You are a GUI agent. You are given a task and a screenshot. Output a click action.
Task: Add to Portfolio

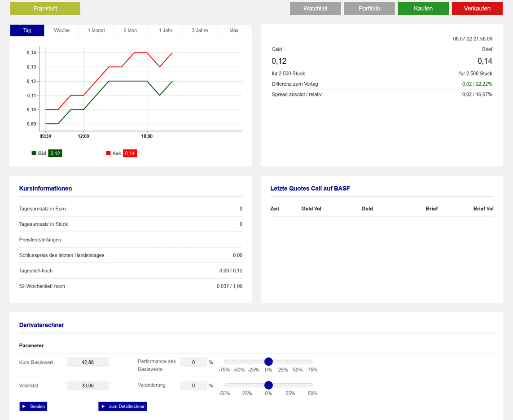[x=369, y=9]
